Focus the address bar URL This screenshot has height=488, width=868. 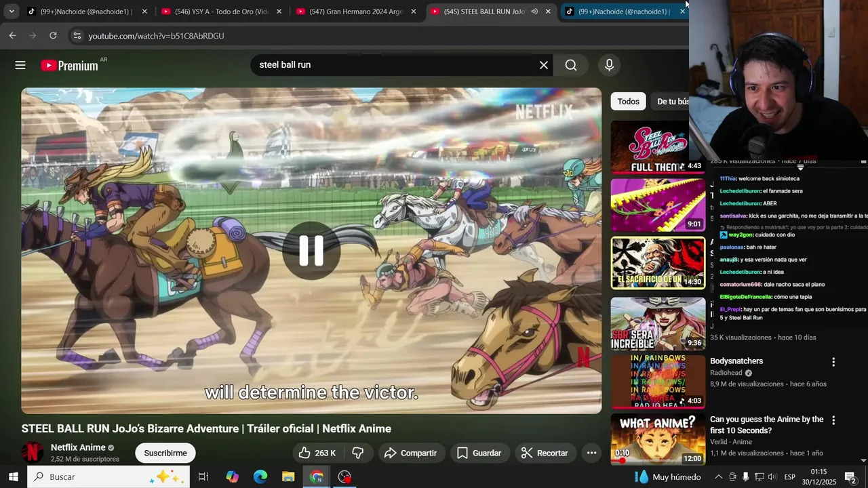[x=156, y=35]
